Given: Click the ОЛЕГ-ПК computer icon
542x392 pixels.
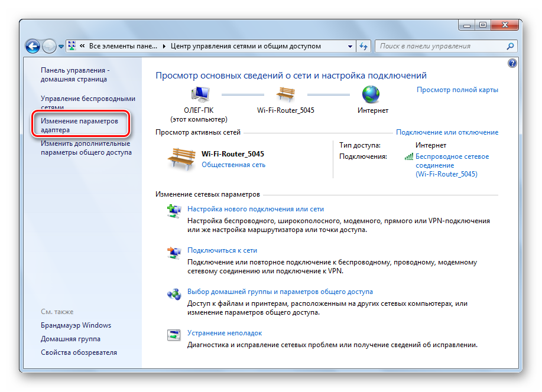Looking at the screenshot, I should coord(200,94).
